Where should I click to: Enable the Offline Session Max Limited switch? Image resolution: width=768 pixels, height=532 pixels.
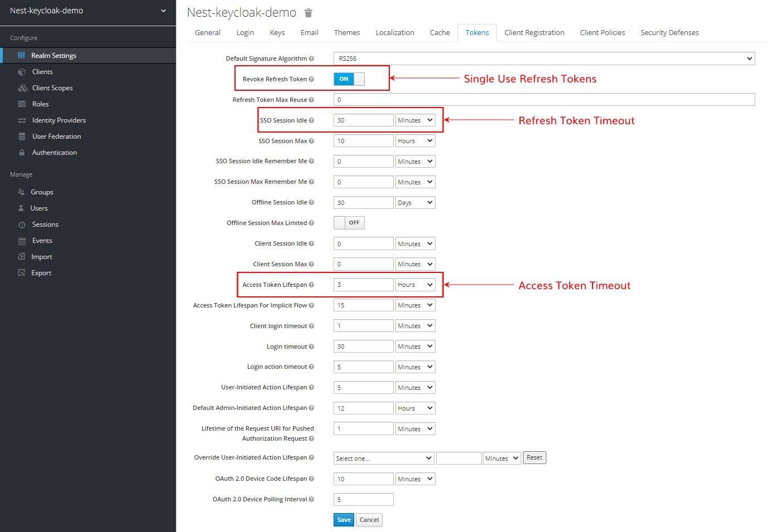pos(349,223)
